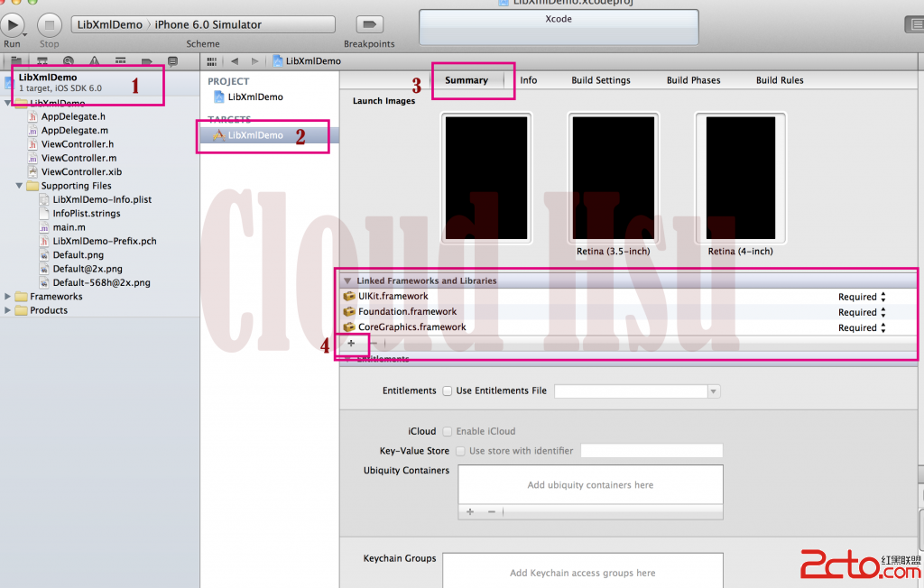Open InfoPlist.strings

coord(86,213)
